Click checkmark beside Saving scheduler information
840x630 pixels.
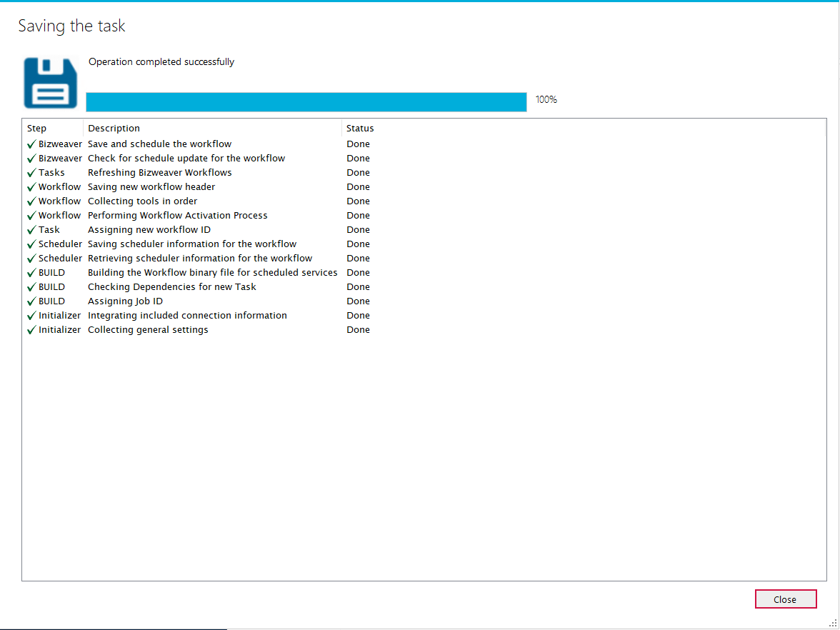tap(31, 244)
